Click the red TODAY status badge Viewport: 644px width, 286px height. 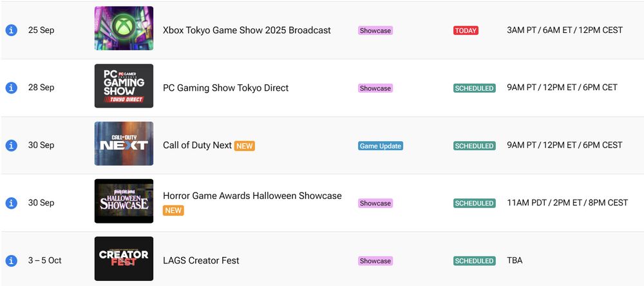click(466, 30)
